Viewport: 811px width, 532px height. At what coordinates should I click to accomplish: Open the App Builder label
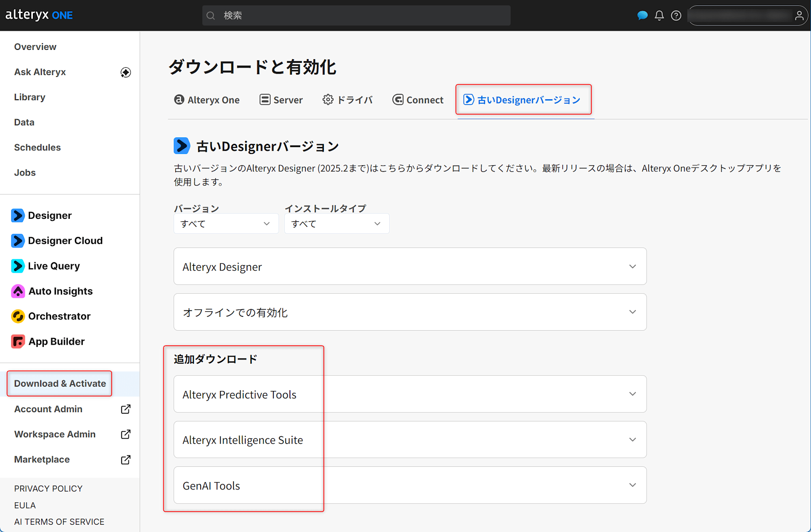coord(56,342)
